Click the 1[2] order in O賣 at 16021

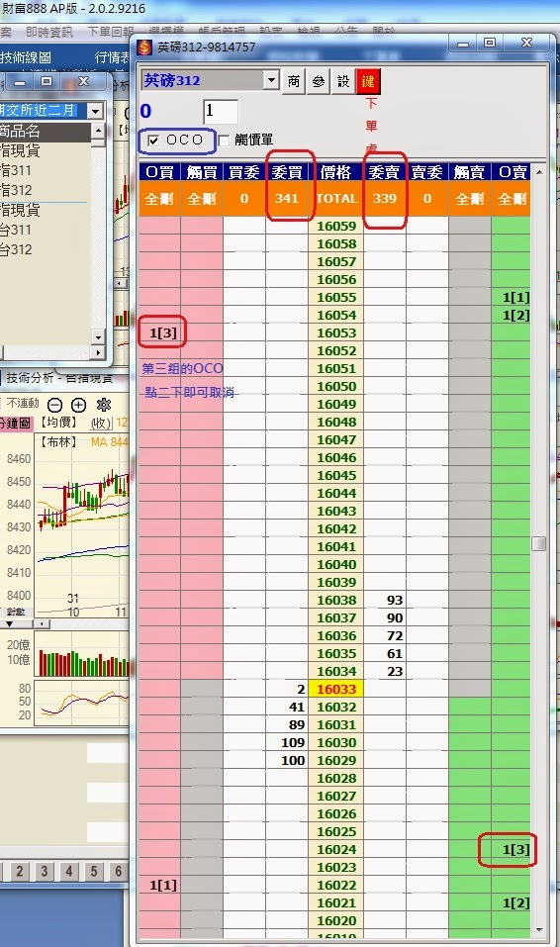515,902
